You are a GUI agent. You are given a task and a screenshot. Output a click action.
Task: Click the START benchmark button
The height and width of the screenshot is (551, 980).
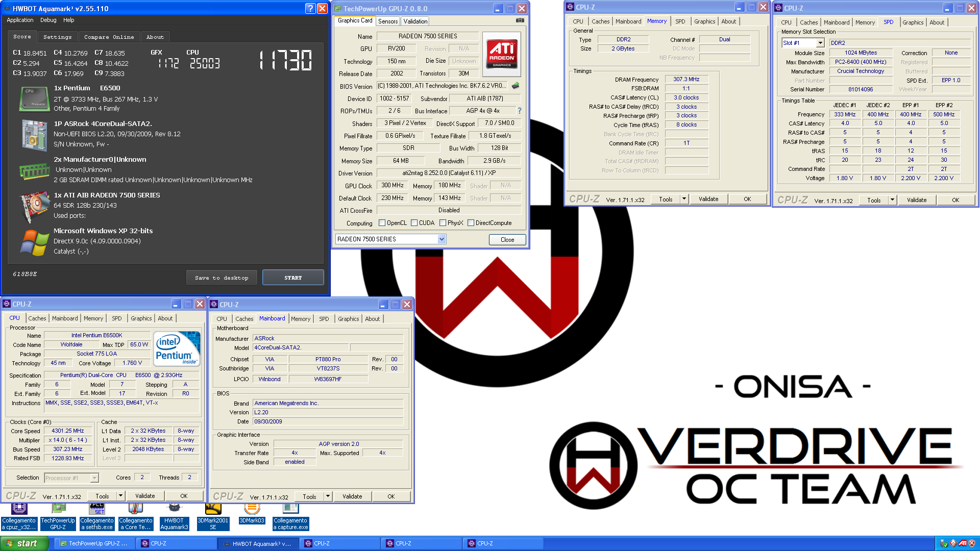click(x=293, y=278)
